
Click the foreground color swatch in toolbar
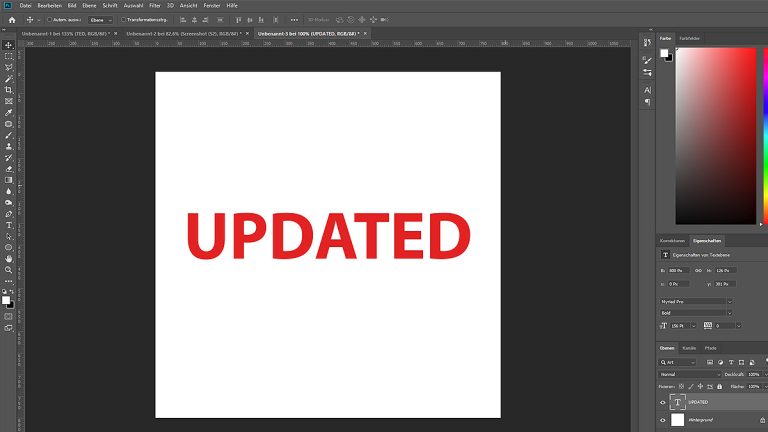(x=5, y=300)
